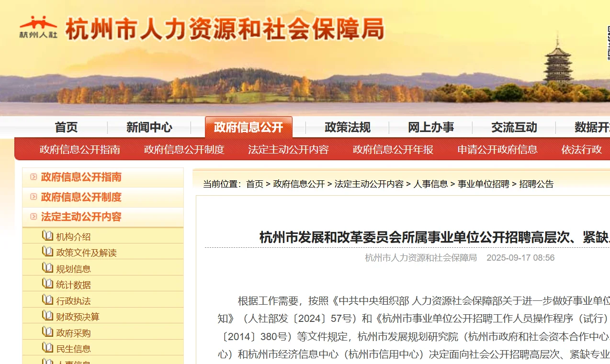610x364 pixels.
Task: Open the 交流互动 tab
Action: click(x=514, y=127)
